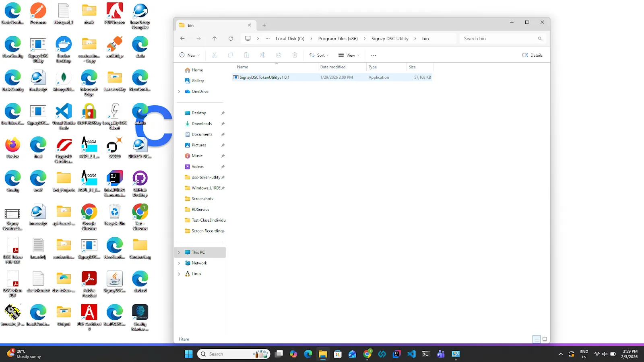Share via the Explorer toolbar icon
This screenshot has width=644, height=362.
pos(279,55)
